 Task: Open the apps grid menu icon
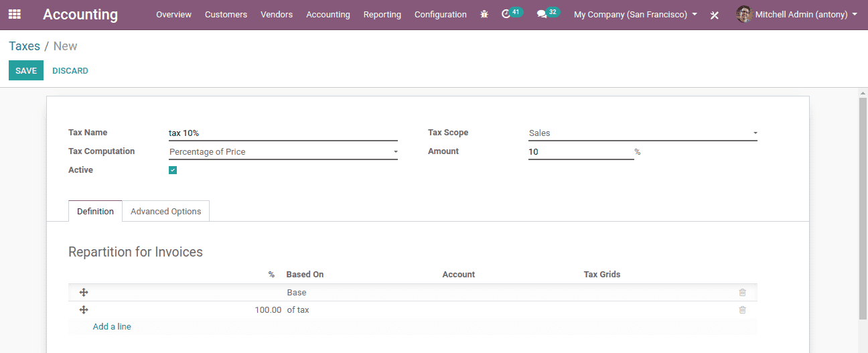pyautogui.click(x=15, y=14)
